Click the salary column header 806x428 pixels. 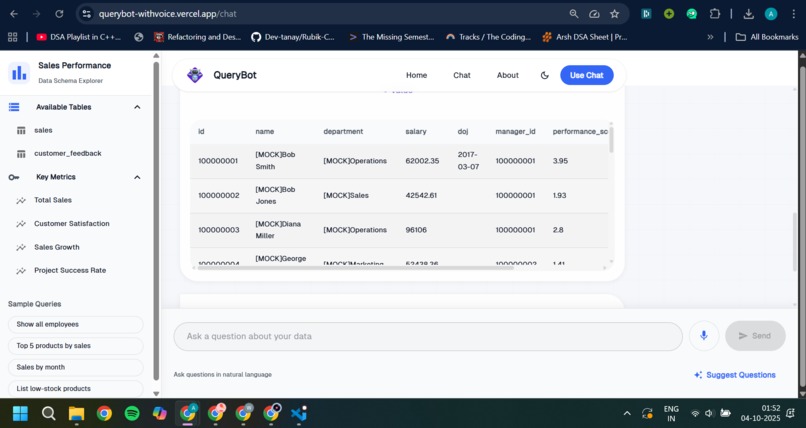[x=416, y=132]
